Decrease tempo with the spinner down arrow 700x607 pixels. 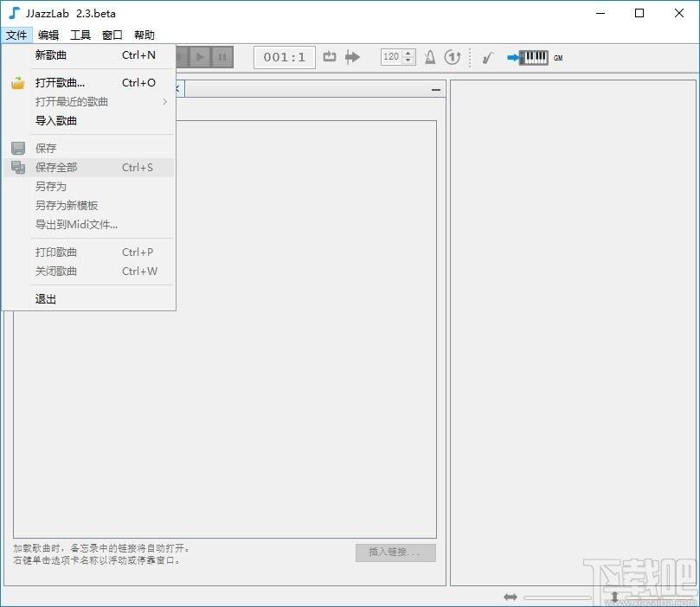click(x=408, y=61)
